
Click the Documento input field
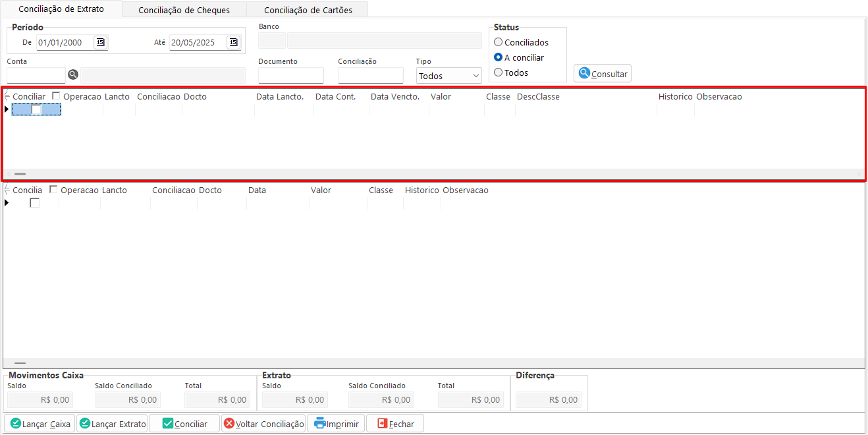point(290,75)
